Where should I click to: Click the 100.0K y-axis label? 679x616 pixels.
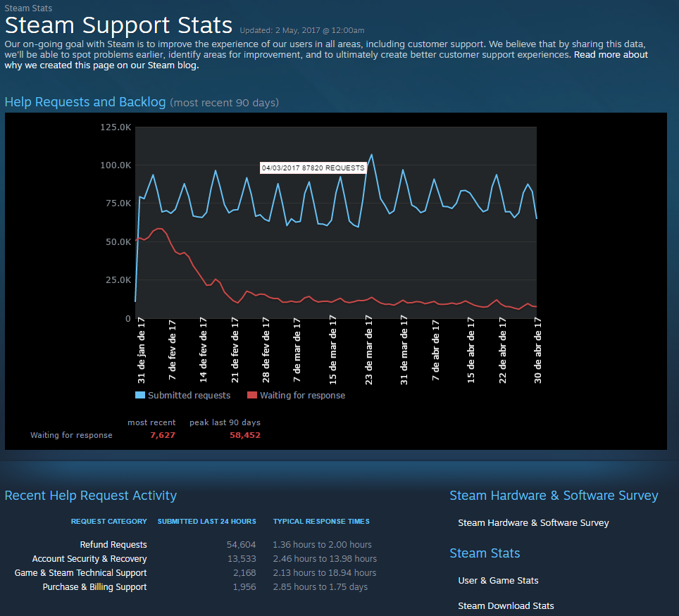point(116,165)
